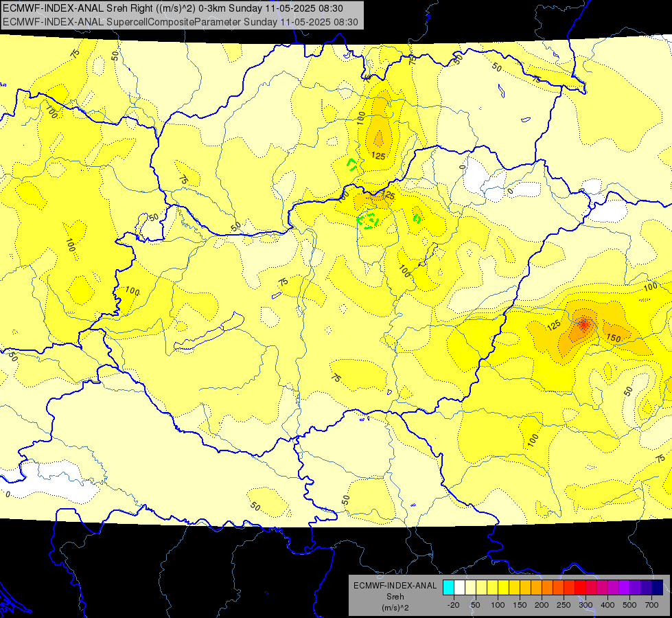Screen dimensions: 672x618
Task: Select the white legend color swatch
Action: click(x=459, y=587)
